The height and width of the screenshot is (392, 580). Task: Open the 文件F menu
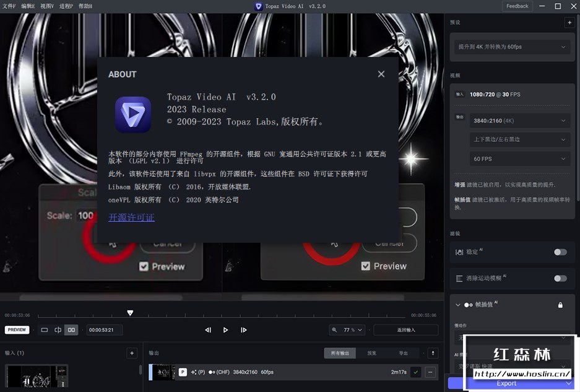tap(9, 6)
